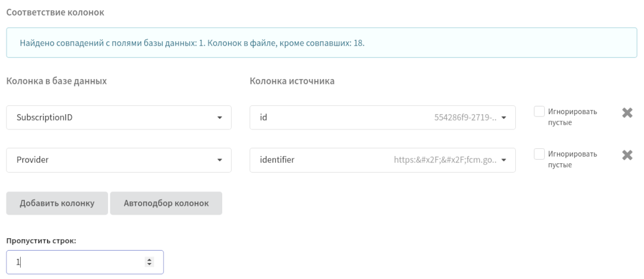Tick ignore empty checkbox for identifier row

539,154
